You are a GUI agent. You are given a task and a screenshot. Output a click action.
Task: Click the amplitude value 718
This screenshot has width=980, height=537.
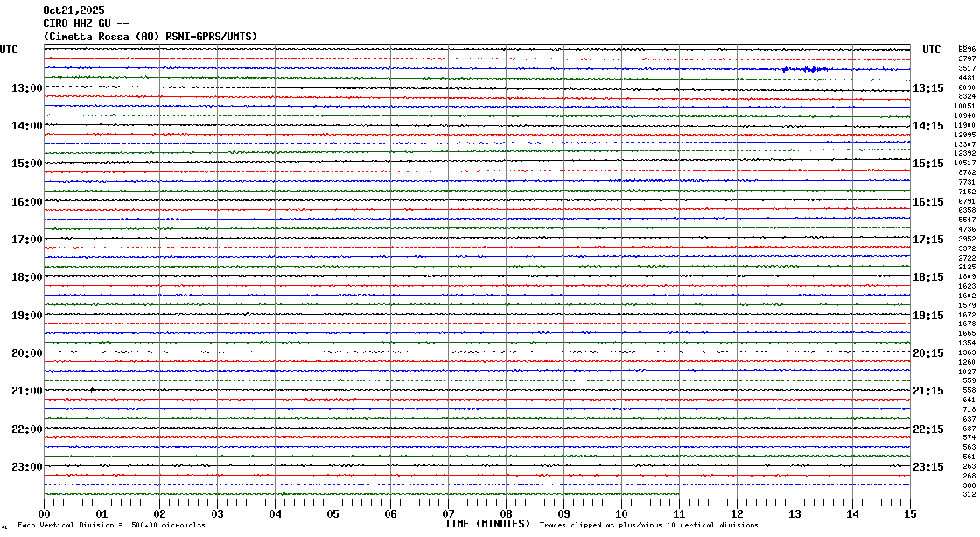(969, 409)
